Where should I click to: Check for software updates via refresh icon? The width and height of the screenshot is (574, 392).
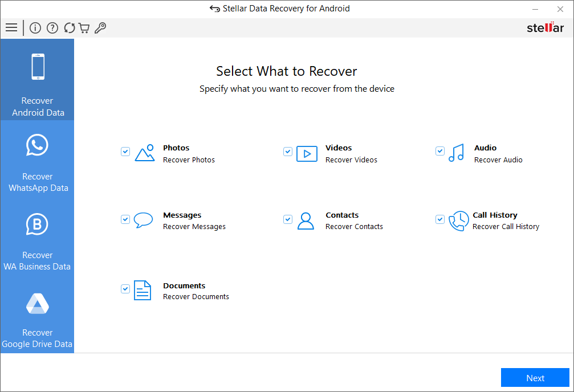click(69, 27)
